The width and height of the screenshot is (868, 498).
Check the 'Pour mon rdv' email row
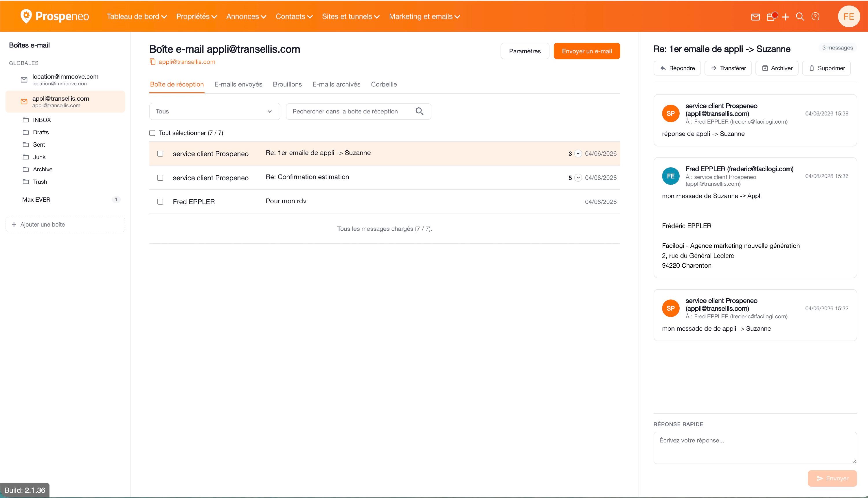point(160,201)
